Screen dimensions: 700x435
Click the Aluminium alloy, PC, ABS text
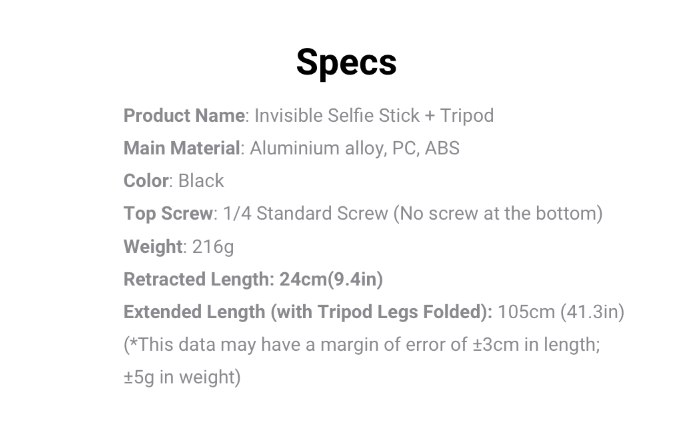(354, 149)
